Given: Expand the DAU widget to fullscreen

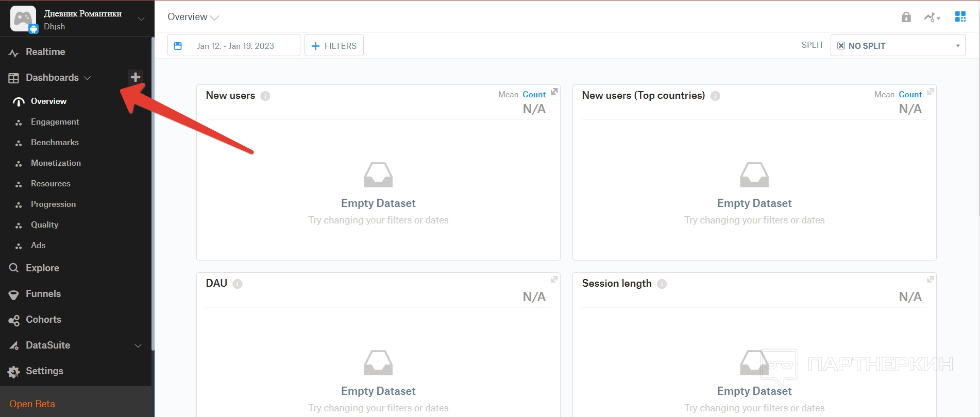Looking at the screenshot, I should click(554, 280).
